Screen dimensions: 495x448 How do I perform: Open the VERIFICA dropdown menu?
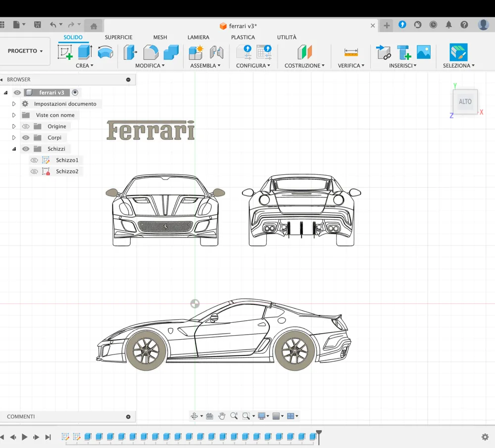click(x=351, y=66)
